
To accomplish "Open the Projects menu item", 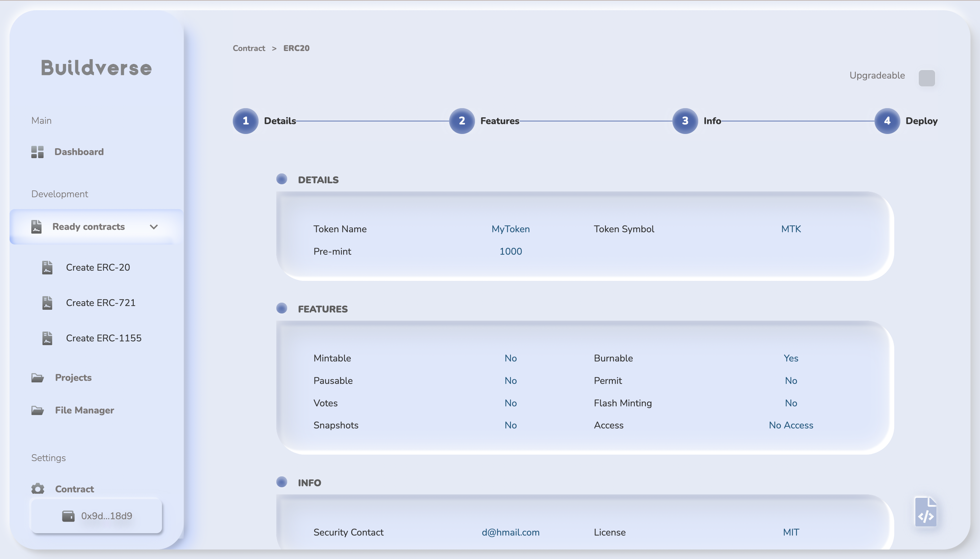I will click(x=73, y=378).
